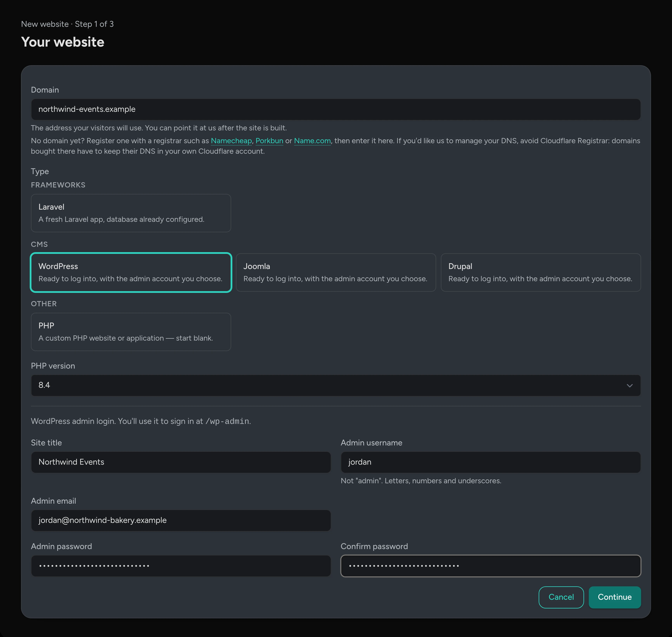Select the Laravel framework type card

click(131, 213)
